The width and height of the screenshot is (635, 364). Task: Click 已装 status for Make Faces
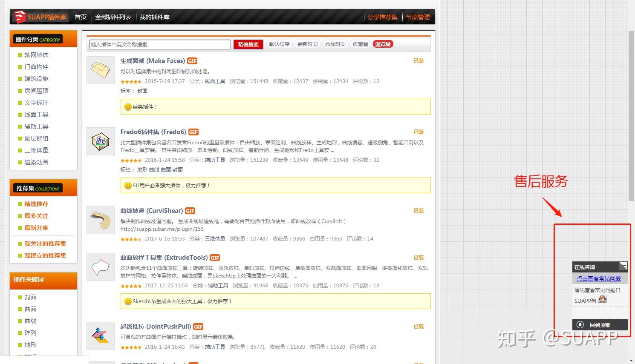click(x=419, y=61)
